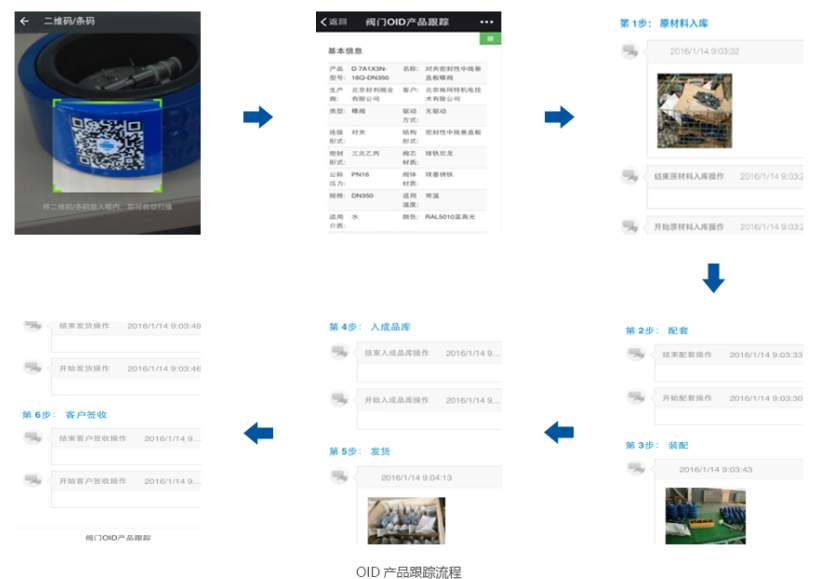Tap the 阀门OID产品跟踪 footer text

(118, 538)
